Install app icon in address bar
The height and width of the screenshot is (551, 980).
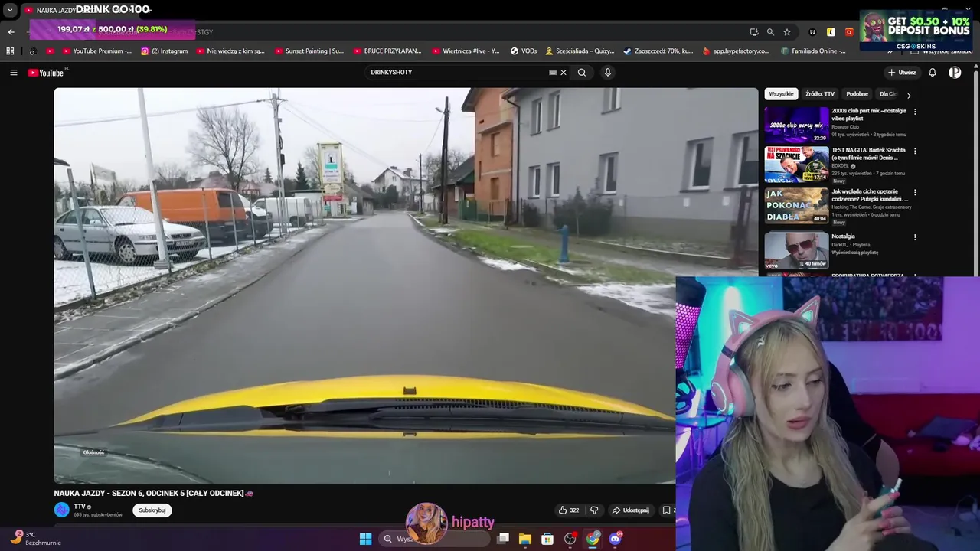coord(754,32)
